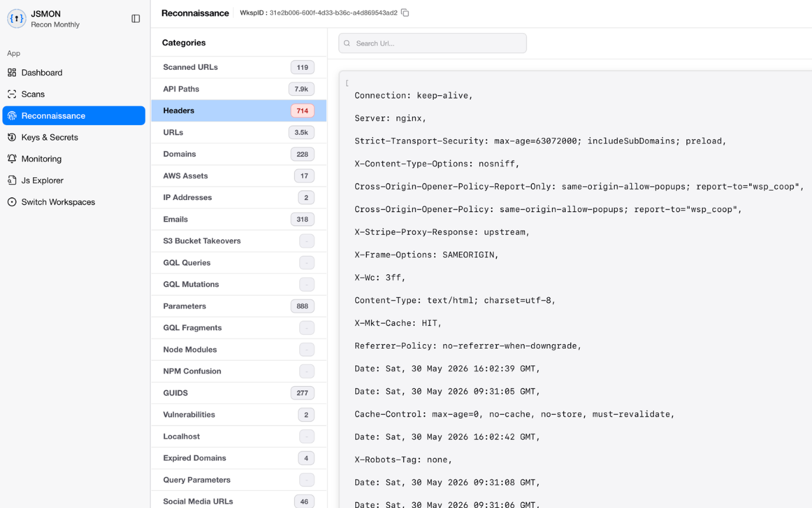Click the 7.9k API Paths badge
This screenshot has width=812, height=508.
(x=301, y=89)
